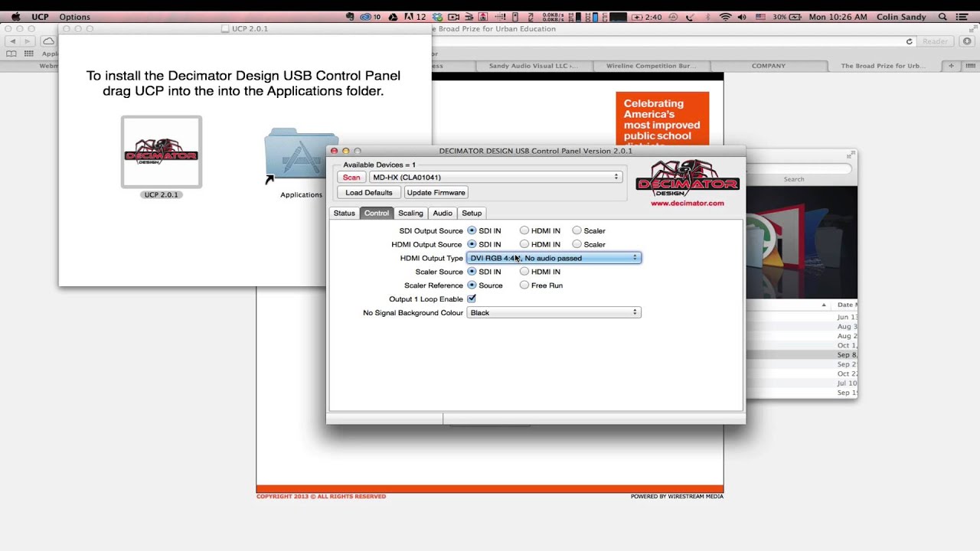This screenshot has height=551, width=980.
Task: Open Notification Center list icon in menu bar
Action: click(962, 17)
